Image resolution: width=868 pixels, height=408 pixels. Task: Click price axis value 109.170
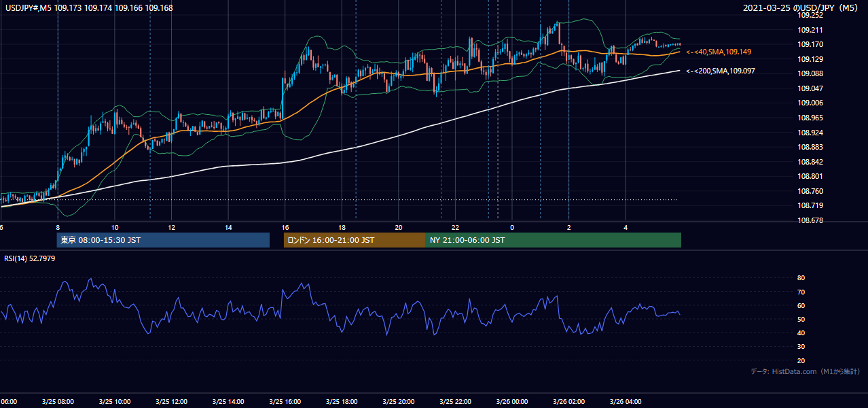pos(810,45)
